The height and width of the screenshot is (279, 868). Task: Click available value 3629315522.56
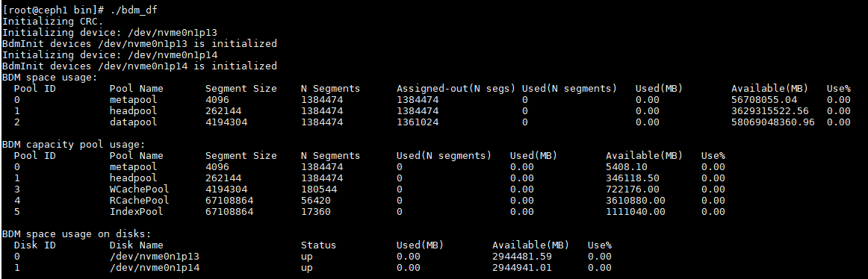point(771,111)
